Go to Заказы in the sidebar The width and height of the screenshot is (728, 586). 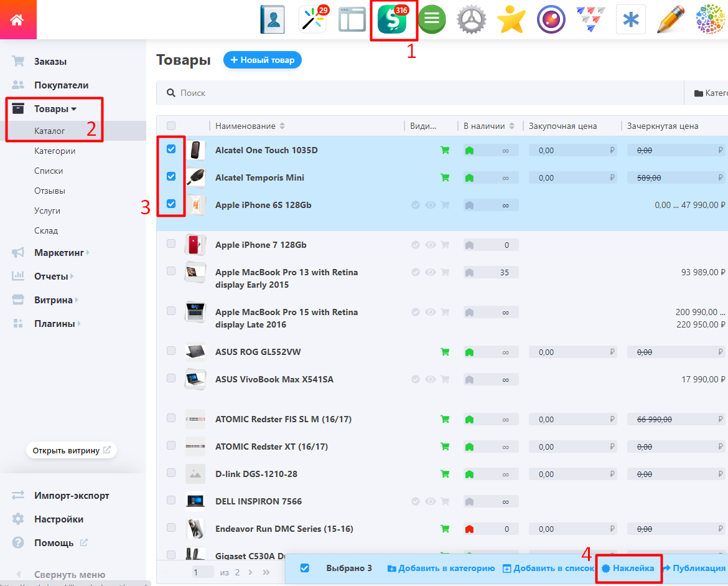(50, 62)
